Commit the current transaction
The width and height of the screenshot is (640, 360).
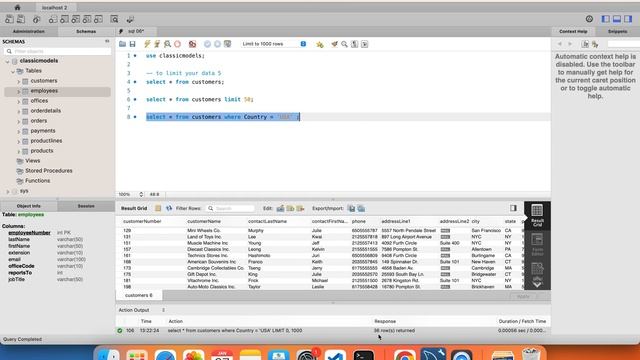tap(207, 44)
